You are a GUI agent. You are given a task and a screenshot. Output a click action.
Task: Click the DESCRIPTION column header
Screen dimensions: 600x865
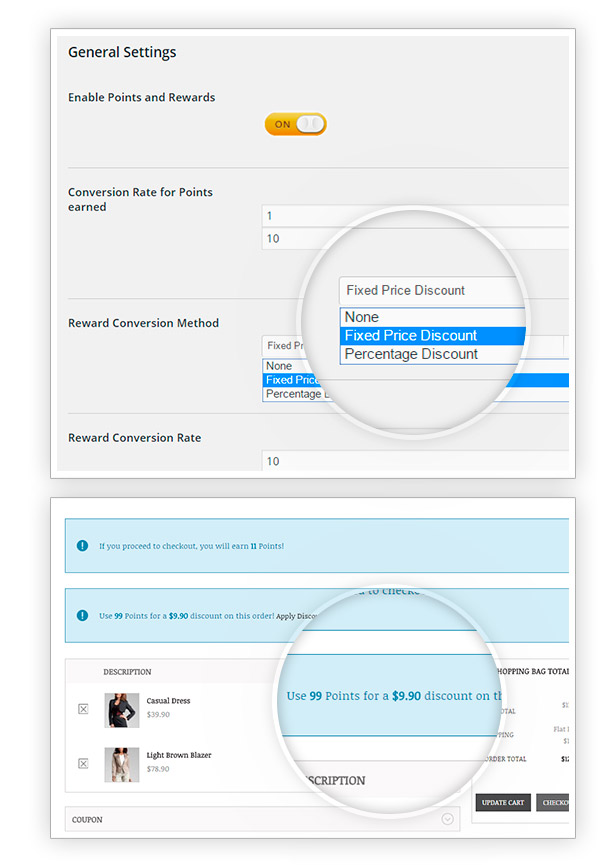pyautogui.click(x=127, y=672)
